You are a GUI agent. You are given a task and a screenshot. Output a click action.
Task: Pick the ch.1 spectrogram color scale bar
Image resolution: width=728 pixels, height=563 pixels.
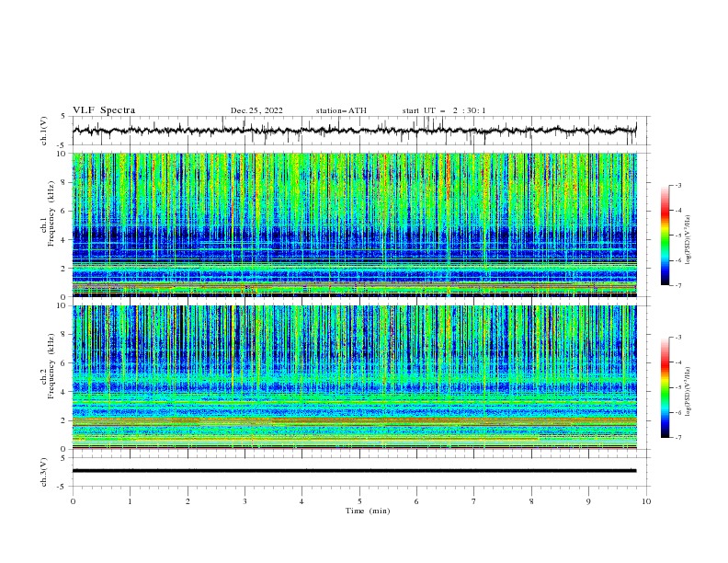(x=665, y=236)
